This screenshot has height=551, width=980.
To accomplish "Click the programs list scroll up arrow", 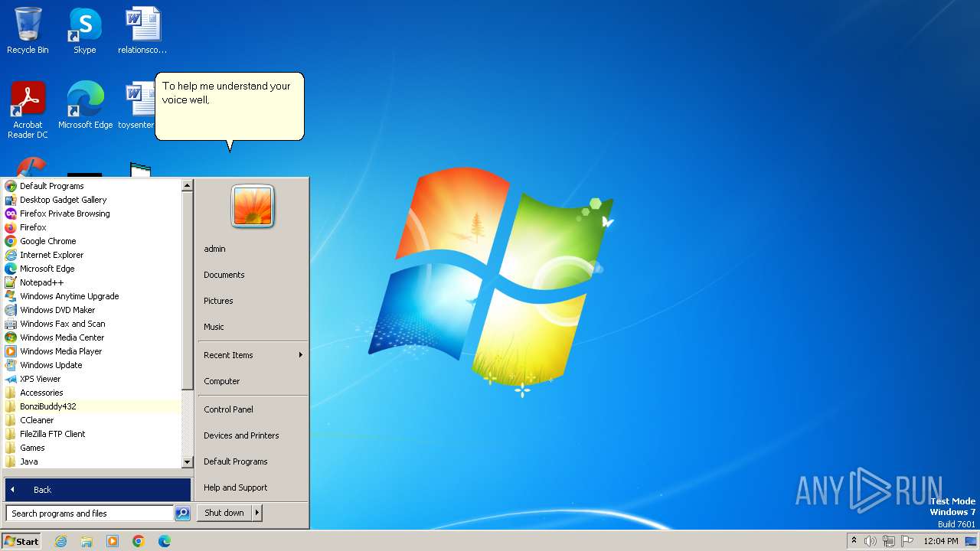I will coord(187,185).
